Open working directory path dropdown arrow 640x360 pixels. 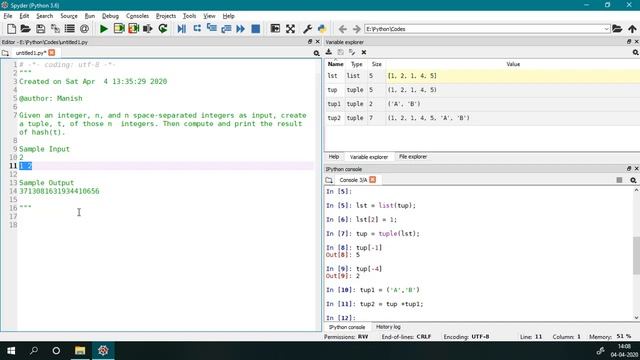pos(606,29)
